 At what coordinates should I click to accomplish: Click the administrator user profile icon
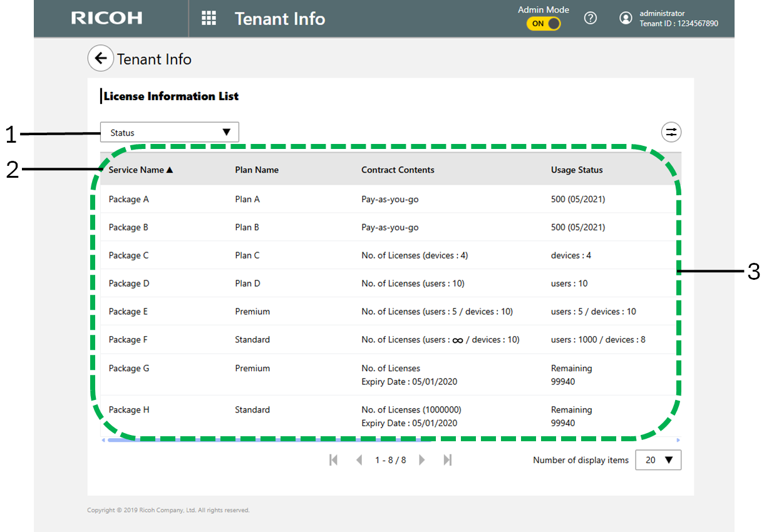click(625, 18)
